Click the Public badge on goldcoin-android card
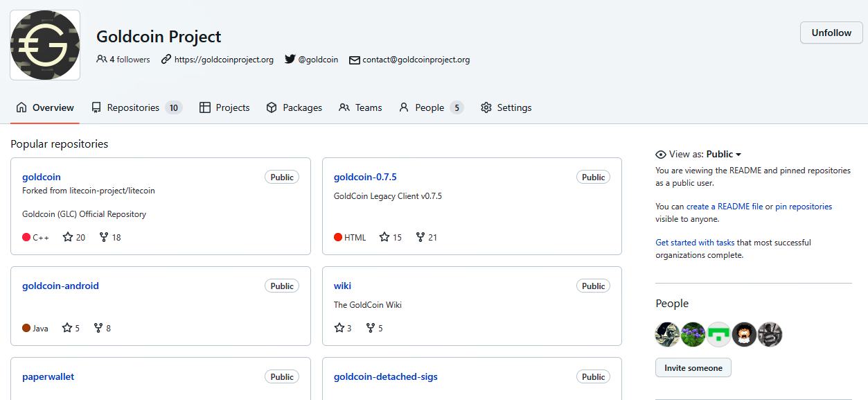 [282, 286]
